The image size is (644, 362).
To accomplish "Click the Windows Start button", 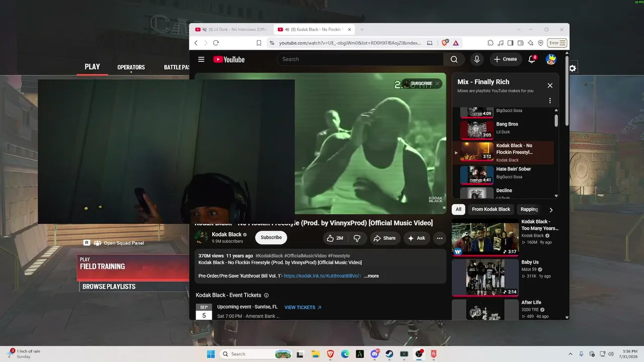I will (211, 354).
